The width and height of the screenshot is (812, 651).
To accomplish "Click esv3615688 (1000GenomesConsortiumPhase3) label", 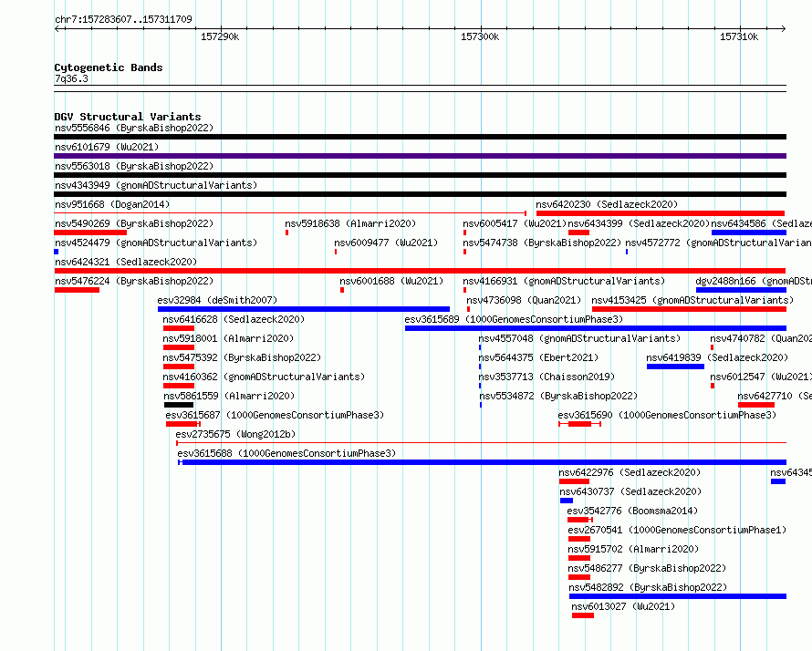I will (x=286, y=453).
